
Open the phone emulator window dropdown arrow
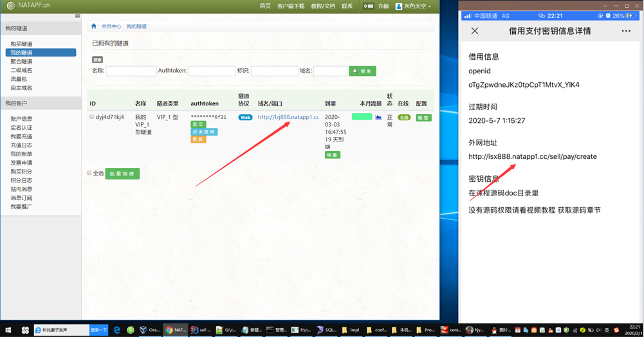click(605, 6)
